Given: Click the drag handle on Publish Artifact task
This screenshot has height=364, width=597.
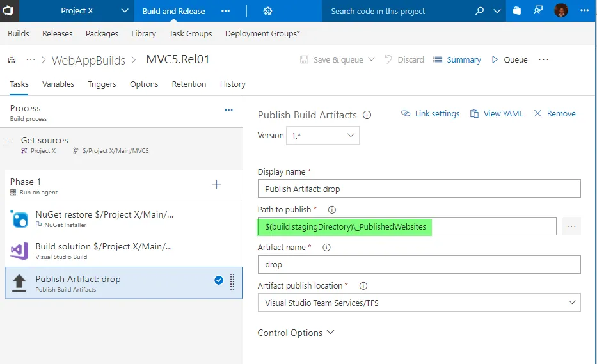Looking at the screenshot, I should (x=232, y=282).
